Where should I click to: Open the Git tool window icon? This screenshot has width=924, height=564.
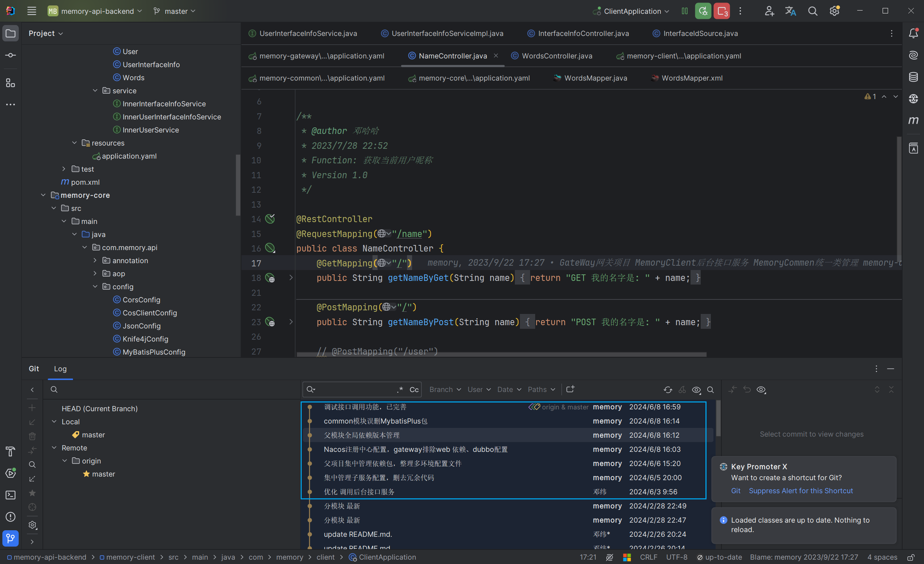click(11, 539)
